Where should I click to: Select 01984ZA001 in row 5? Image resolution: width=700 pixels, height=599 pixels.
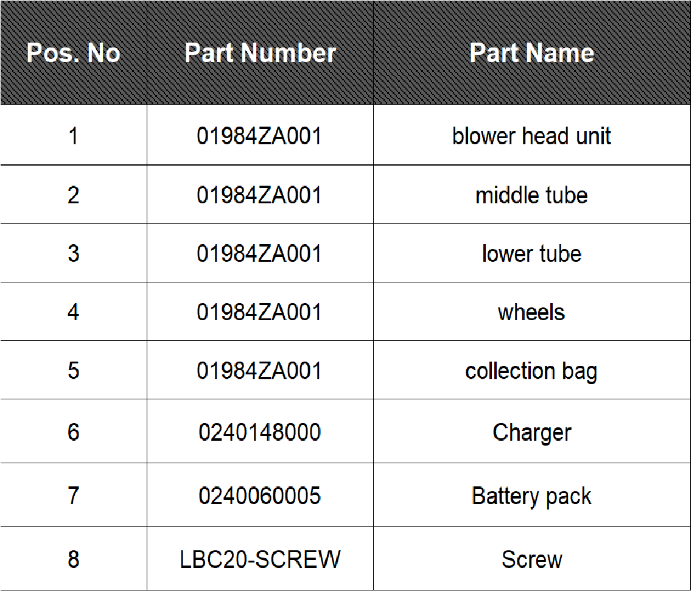[259, 371]
